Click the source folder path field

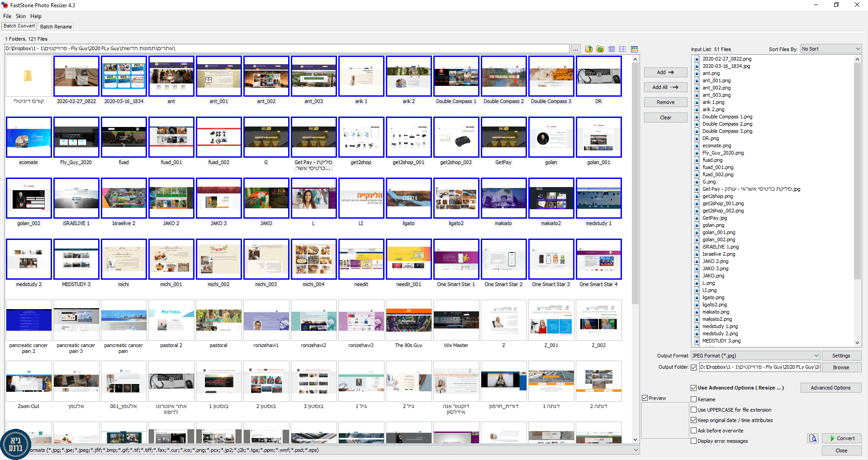pyautogui.click(x=287, y=48)
